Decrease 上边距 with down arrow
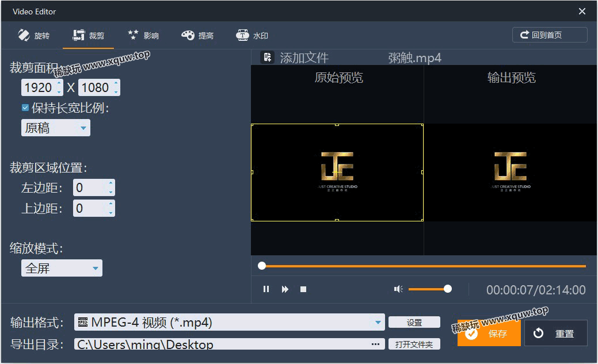 111,213
